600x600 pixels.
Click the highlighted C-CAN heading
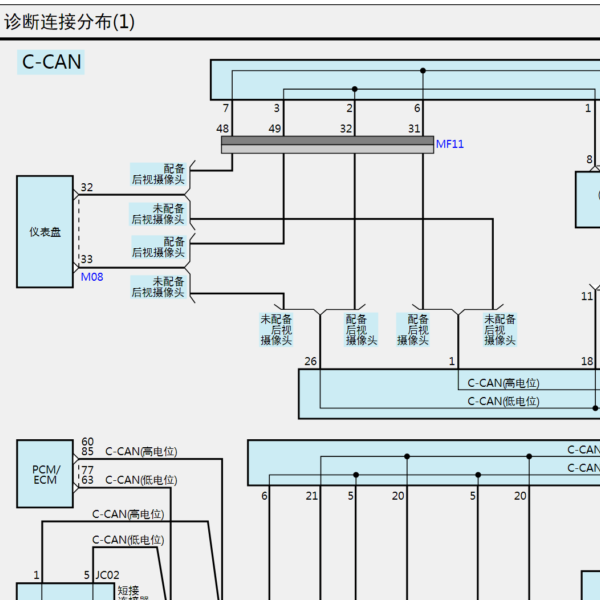(x=51, y=62)
